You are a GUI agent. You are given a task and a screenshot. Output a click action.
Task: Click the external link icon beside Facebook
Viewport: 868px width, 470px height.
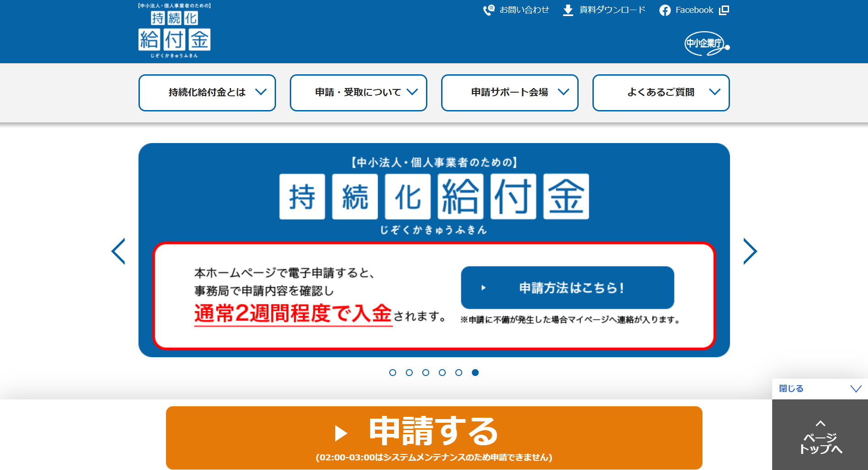tap(724, 10)
